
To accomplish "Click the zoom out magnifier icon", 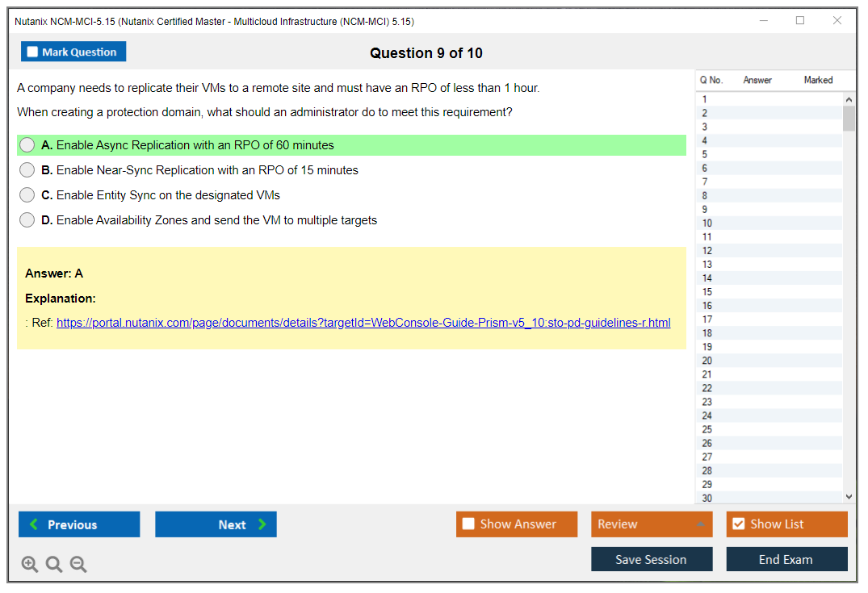I will coord(78,565).
